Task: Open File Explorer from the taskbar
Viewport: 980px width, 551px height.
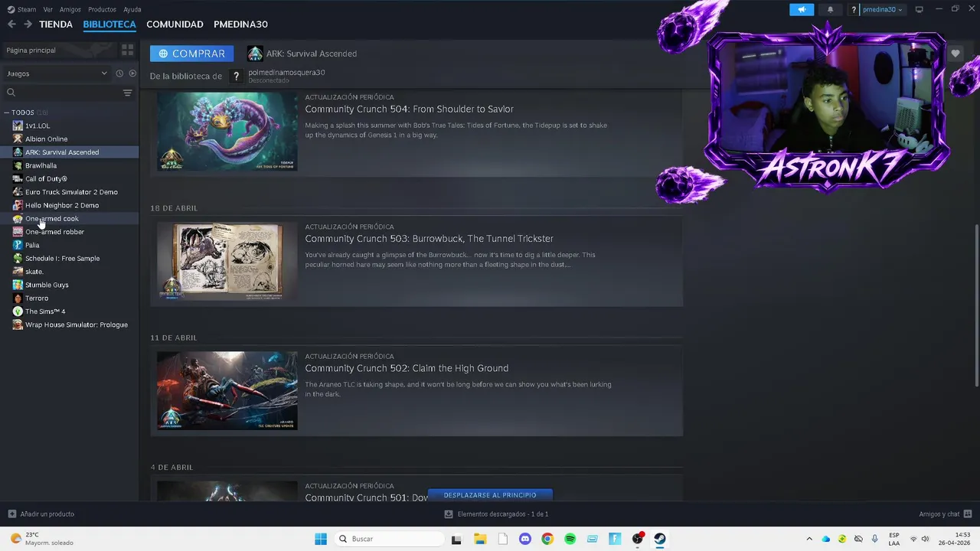Action: pyautogui.click(x=479, y=539)
